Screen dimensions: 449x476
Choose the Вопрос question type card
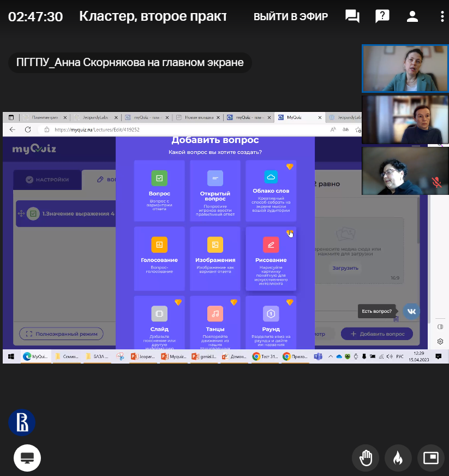[x=159, y=190]
